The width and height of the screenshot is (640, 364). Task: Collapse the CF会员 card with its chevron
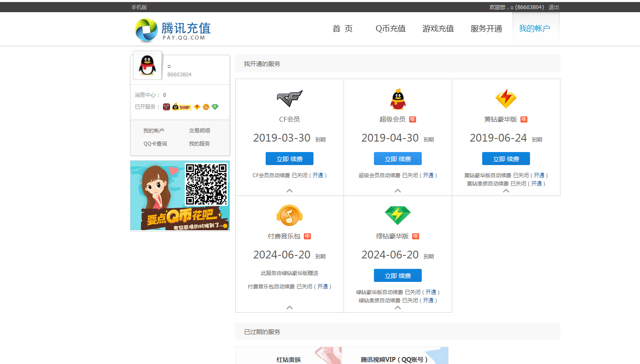[290, 191]
